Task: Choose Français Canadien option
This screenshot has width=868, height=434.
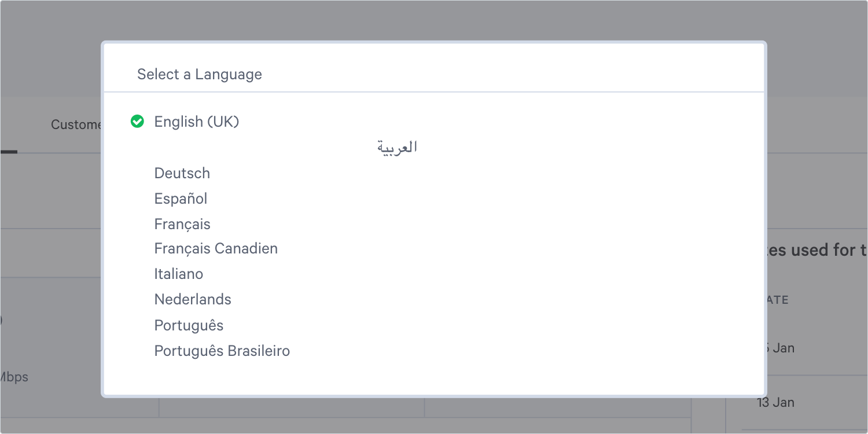Action: [216, 248]
